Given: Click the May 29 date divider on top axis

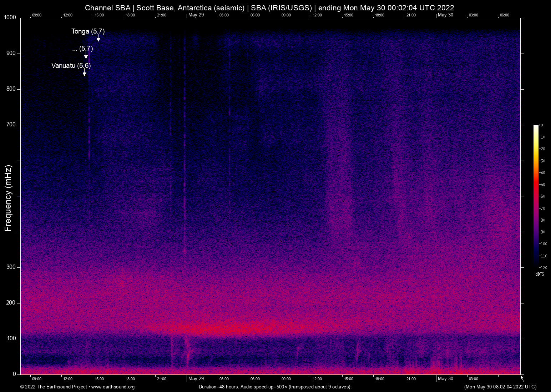Looking at the screenshot, I should tap(196, 15).
